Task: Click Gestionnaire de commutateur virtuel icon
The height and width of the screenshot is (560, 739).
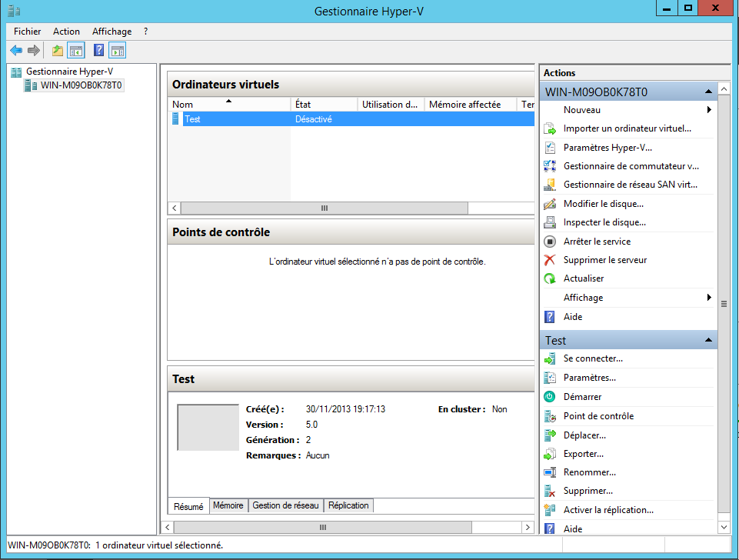Action: tap(550, 166)
